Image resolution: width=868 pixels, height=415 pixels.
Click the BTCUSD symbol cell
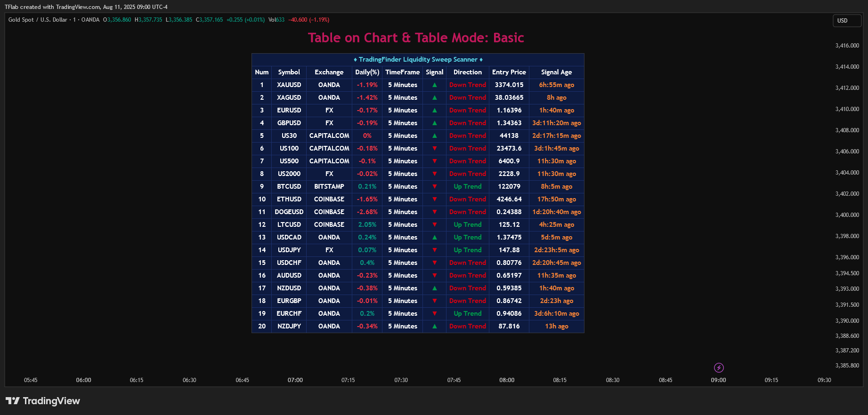coord(289,187)
